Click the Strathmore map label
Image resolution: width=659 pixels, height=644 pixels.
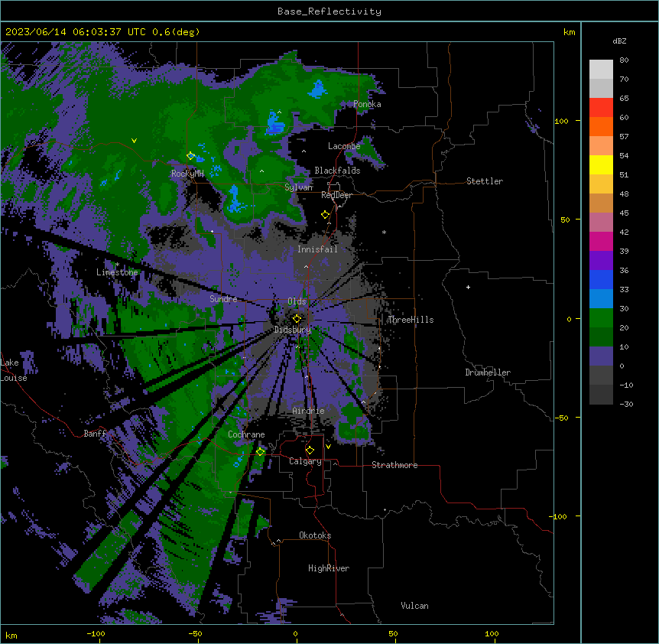pos(394,465)
